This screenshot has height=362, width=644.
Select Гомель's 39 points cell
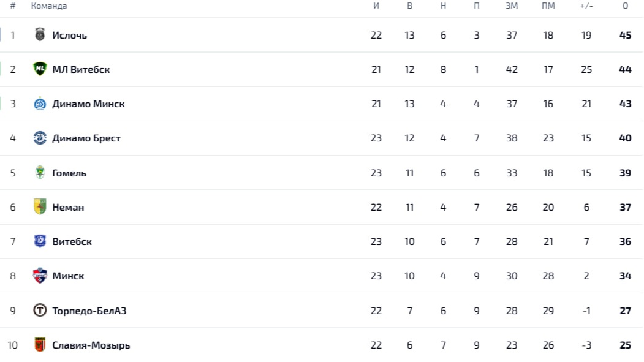(x=625, y=173)
